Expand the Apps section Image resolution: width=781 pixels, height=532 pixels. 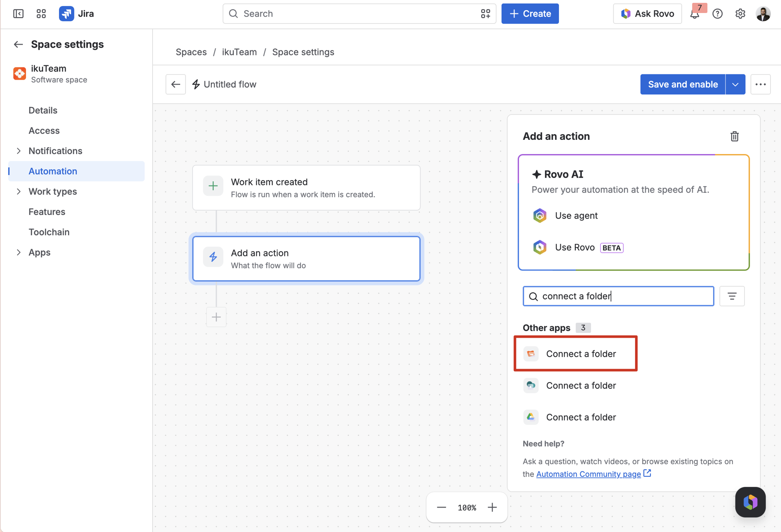pyautogui.click(x=19, y=252)
